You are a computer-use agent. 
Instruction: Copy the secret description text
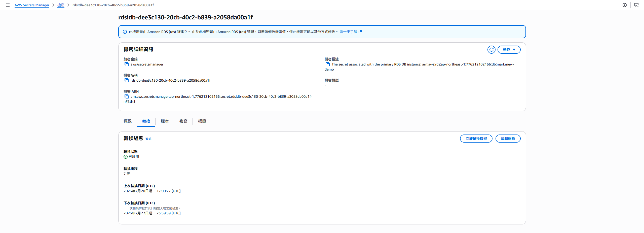point(328,64)
